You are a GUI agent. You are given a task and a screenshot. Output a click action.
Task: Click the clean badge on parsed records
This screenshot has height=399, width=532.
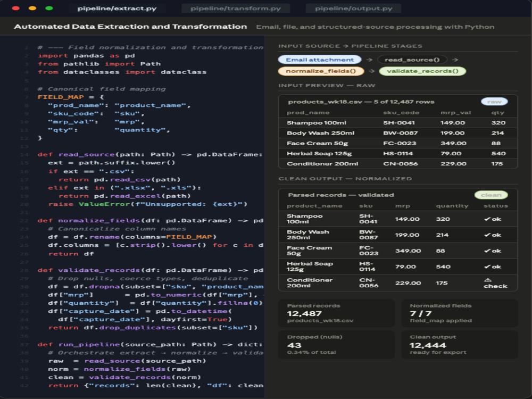[491, 195]
